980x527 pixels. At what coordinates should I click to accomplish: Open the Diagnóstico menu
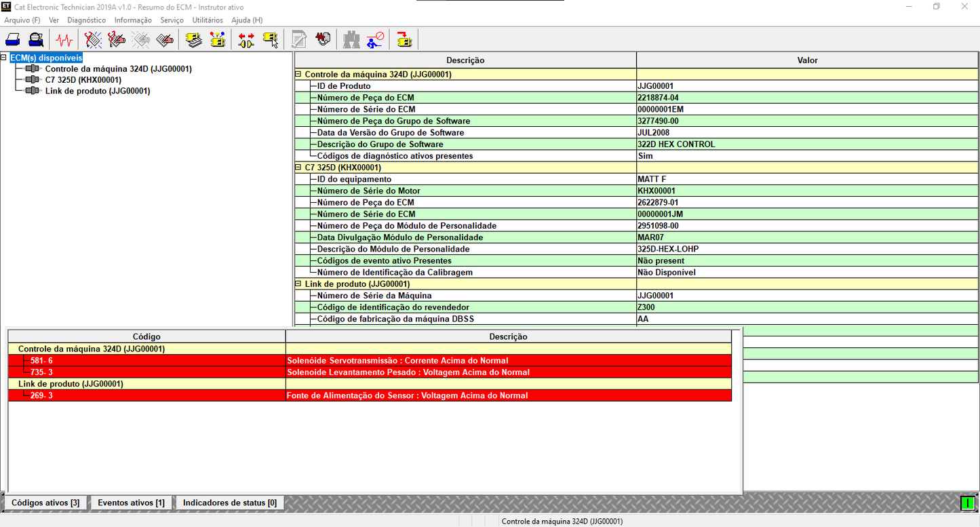pos(86,20)
